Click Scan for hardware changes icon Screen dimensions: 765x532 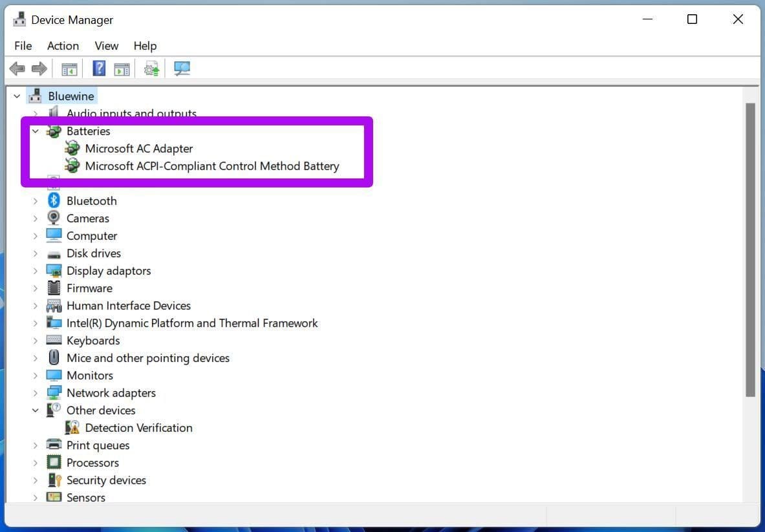pyautogui.click(x=182, y=69)
